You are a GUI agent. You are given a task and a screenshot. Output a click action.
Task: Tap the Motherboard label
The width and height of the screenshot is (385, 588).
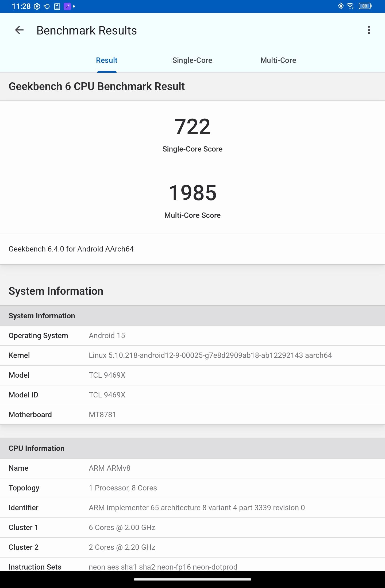30,415
